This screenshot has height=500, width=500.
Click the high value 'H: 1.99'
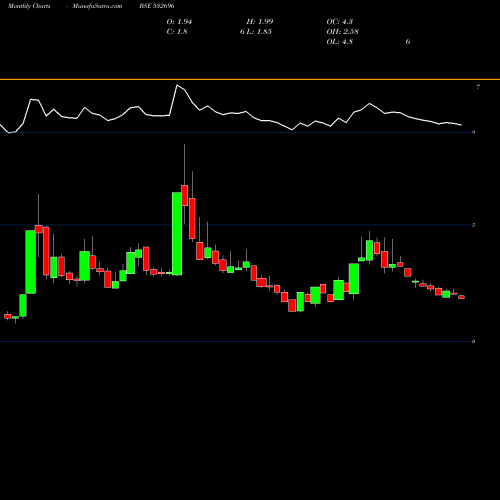coord(260,22)
